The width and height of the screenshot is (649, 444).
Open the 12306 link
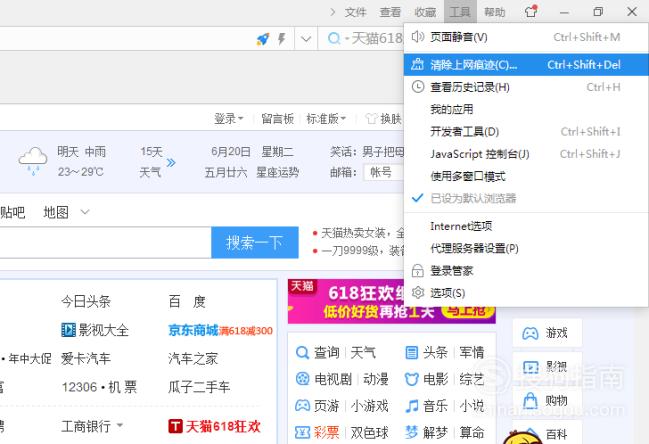(x=79, y=387)
